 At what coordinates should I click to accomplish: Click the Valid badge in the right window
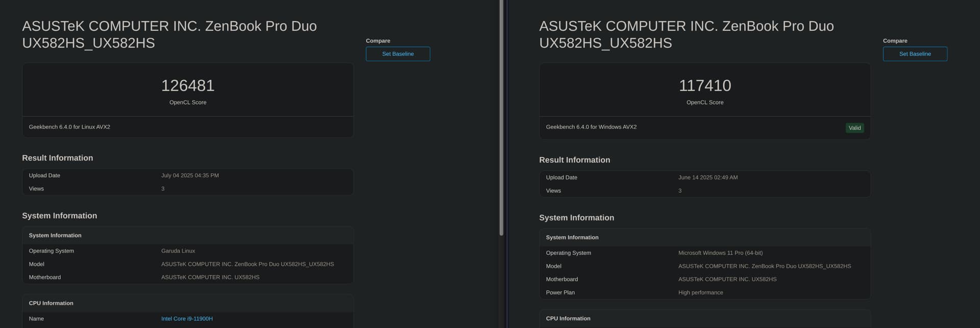coord(854,128)
